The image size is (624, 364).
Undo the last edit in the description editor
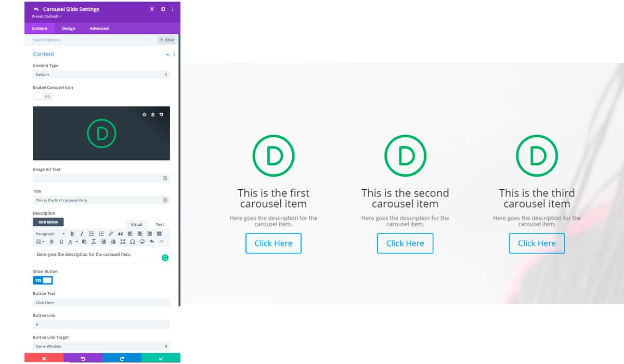click(152, 241)
